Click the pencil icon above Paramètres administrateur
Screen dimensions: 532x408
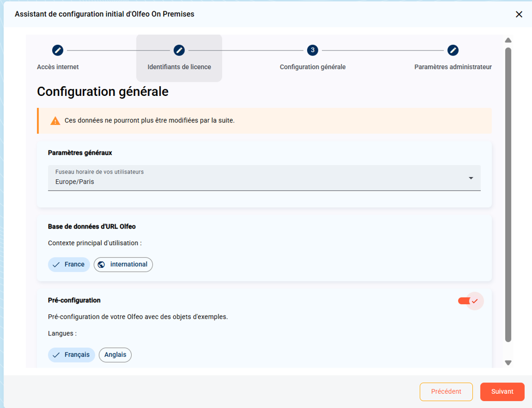[x=453, y=51]
